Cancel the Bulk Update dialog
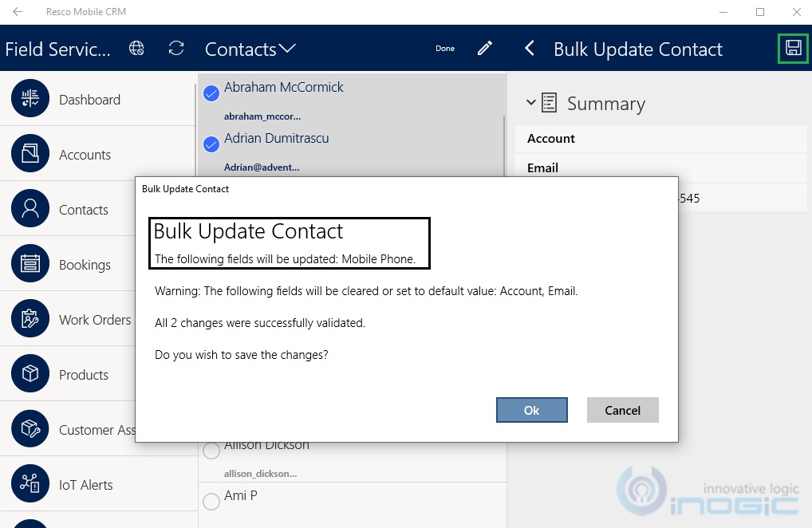The width and height of the screenshot is (812, 528). pos(622,410)
